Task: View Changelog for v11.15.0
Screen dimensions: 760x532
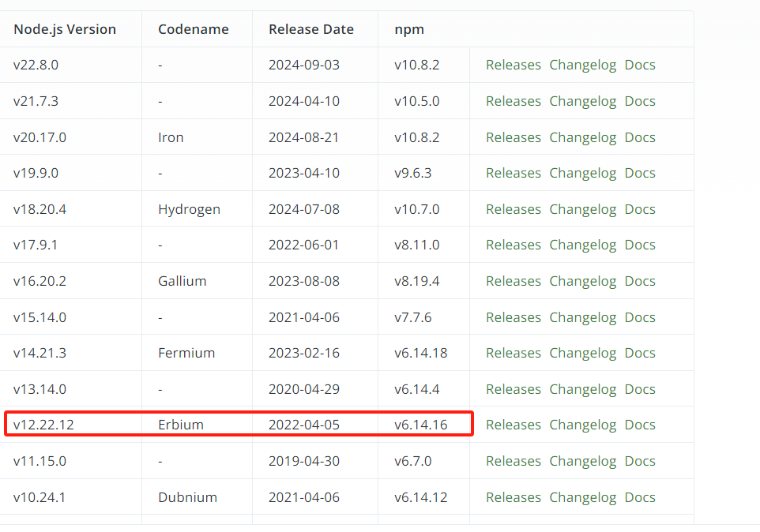Action: pyautogui.click(x=582, y=461)
